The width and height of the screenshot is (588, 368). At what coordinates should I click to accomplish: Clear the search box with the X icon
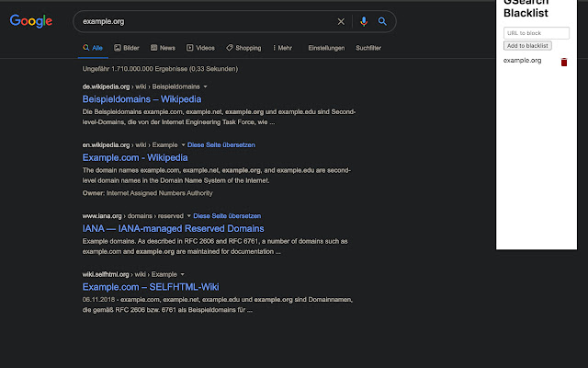(341, 22)
